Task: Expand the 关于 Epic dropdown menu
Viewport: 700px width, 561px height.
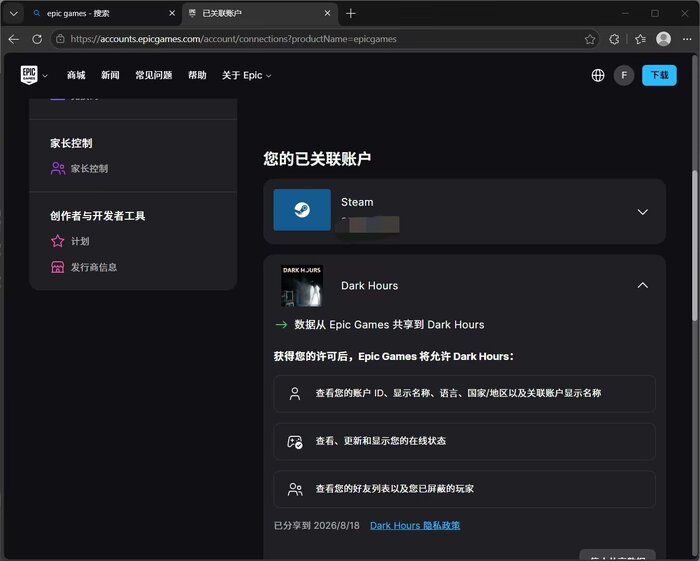Action: (x=246, y=75)
